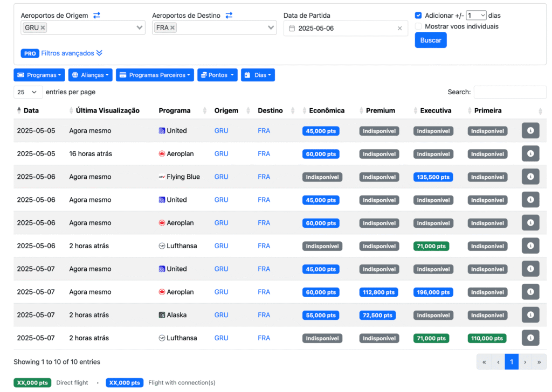Go to last page of results
Image resolution: width=552 pixels, height=392 pixels.
click(x=539, y=362)
